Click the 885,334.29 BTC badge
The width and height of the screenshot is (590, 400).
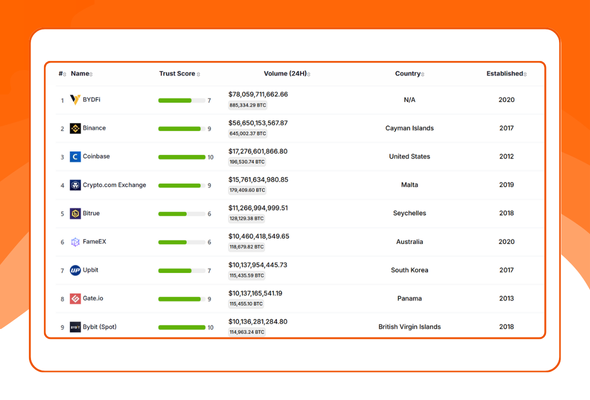(x=248, y=105)
